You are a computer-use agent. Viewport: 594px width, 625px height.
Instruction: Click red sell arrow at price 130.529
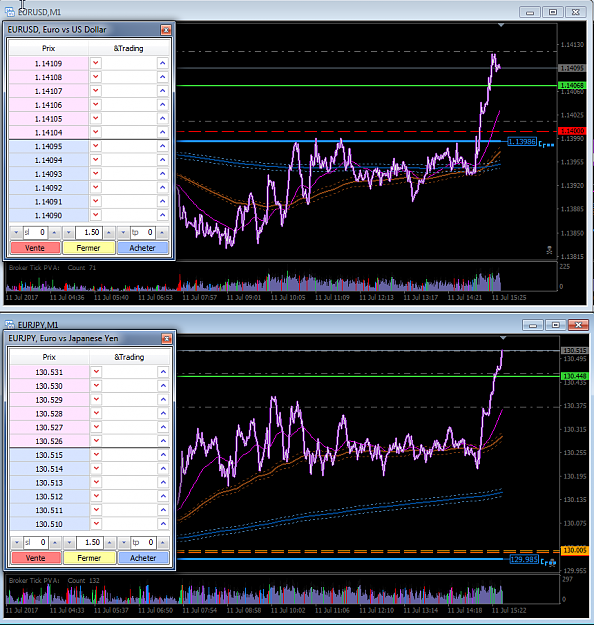point(96,399)
